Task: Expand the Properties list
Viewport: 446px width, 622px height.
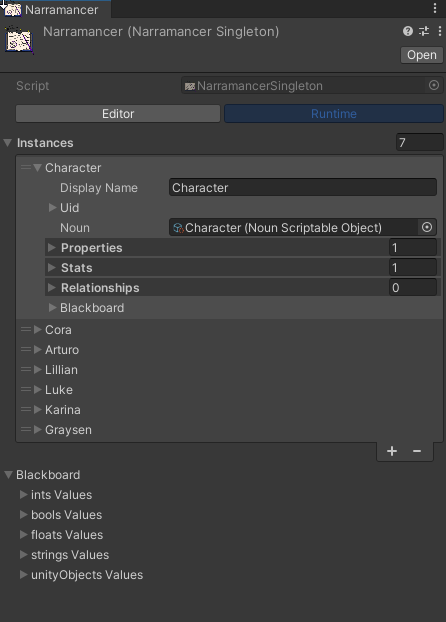Action: 52,248
